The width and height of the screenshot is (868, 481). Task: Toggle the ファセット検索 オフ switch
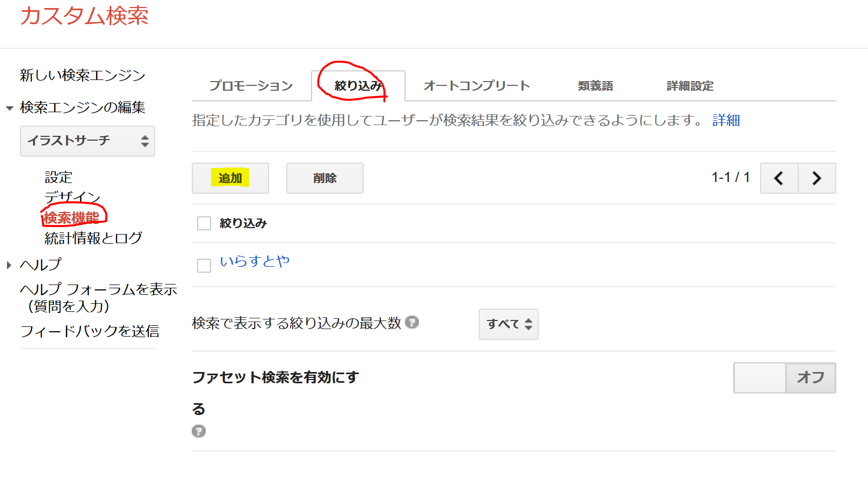coord(785,378)
